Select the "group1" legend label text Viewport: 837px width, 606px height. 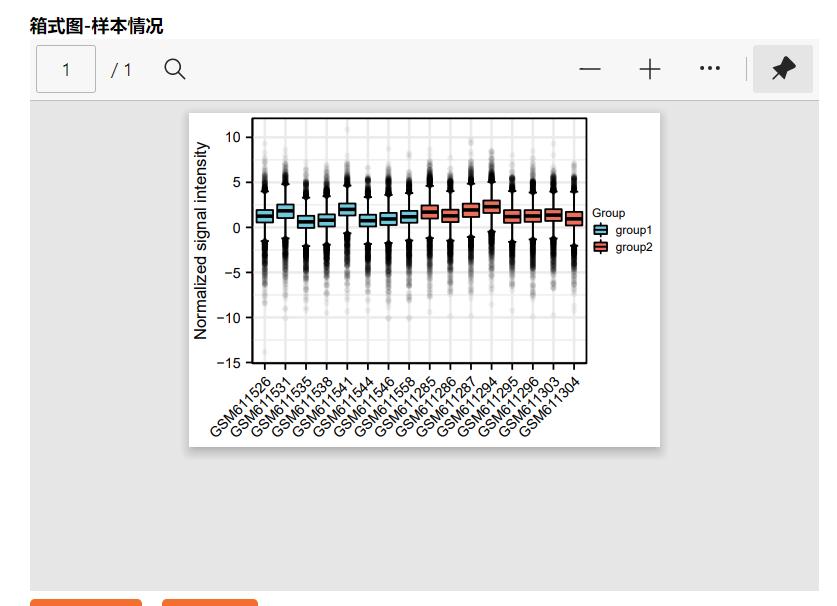click(633, 230)
